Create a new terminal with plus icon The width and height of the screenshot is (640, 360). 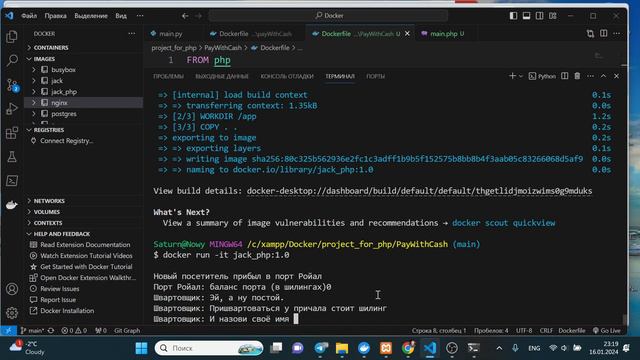512,76
